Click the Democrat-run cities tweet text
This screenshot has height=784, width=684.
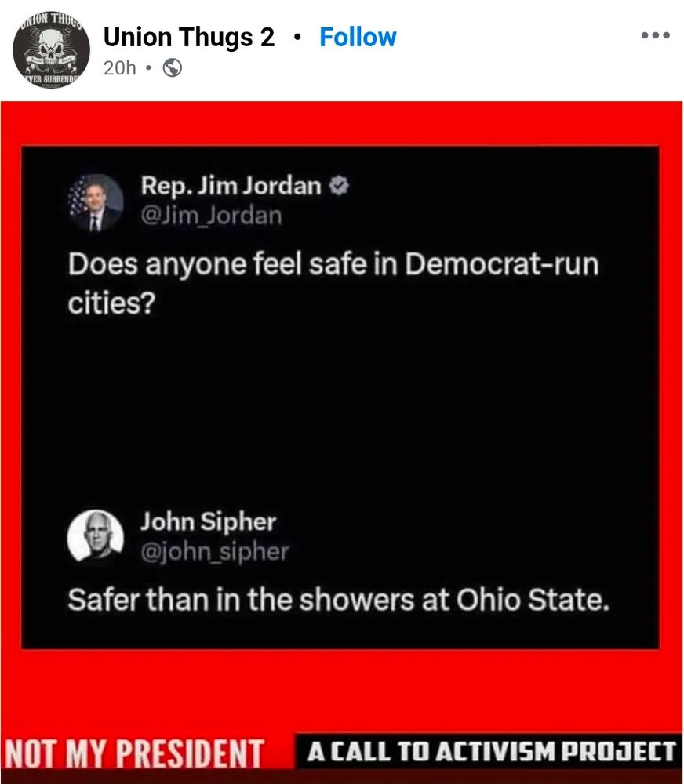pos(333,283)
